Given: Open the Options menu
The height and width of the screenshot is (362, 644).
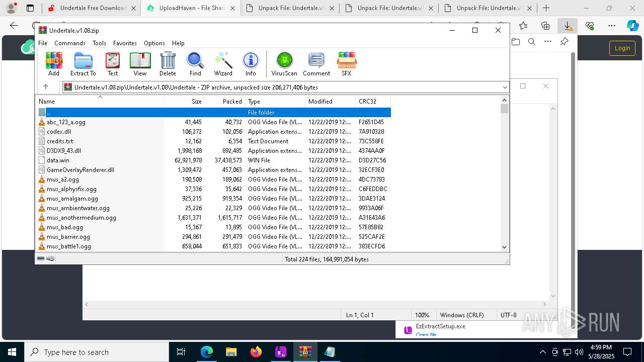Looking at the screenshot, I should (154, 43).
